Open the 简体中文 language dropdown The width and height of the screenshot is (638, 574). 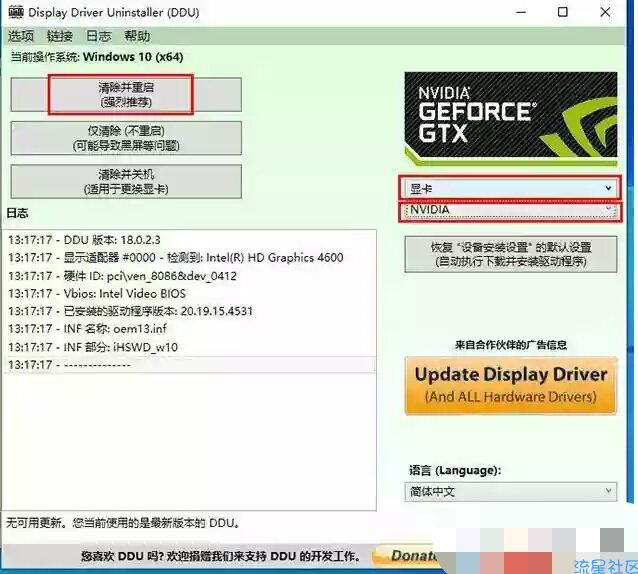click(511, 491)
